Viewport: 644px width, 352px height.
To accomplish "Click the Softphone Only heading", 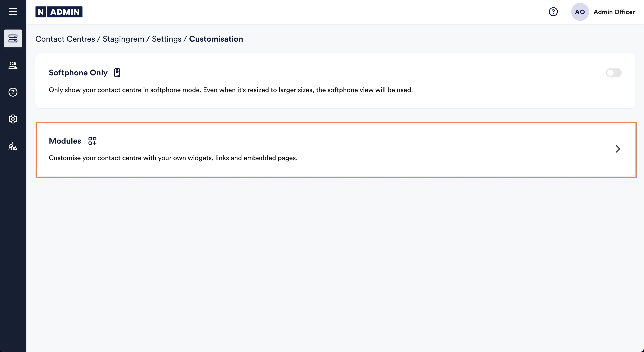I will 78,73.
